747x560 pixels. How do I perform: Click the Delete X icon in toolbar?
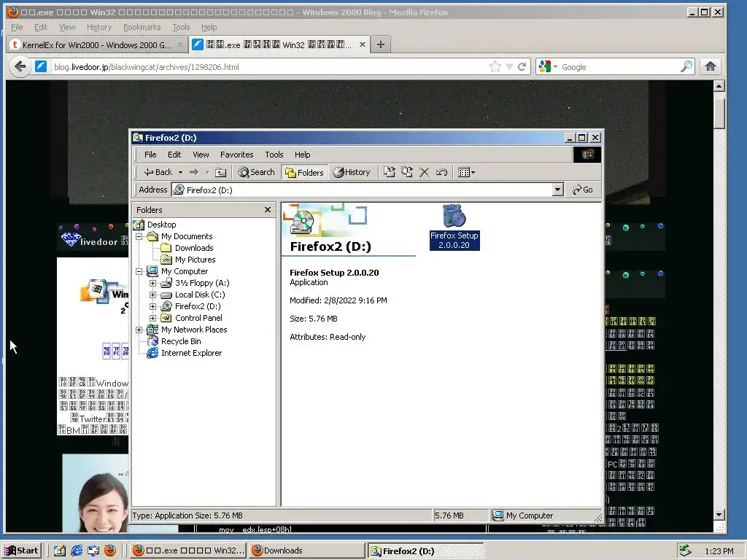click(x=424, y=172)
